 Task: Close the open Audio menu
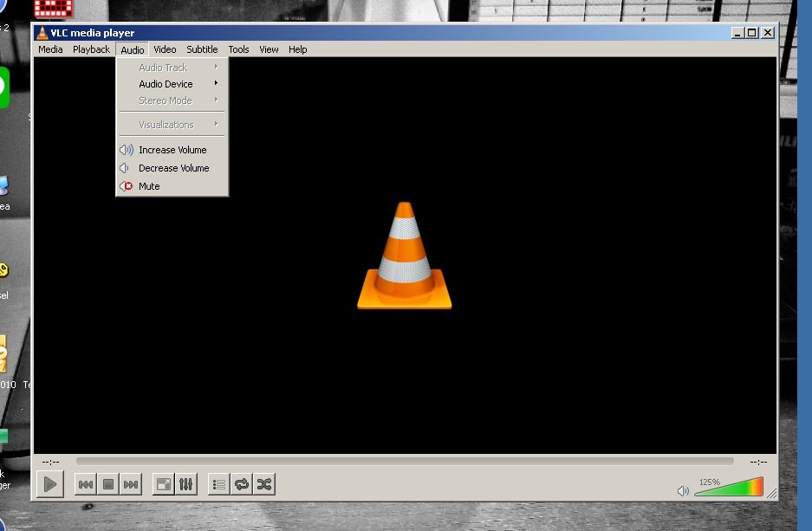132,49
